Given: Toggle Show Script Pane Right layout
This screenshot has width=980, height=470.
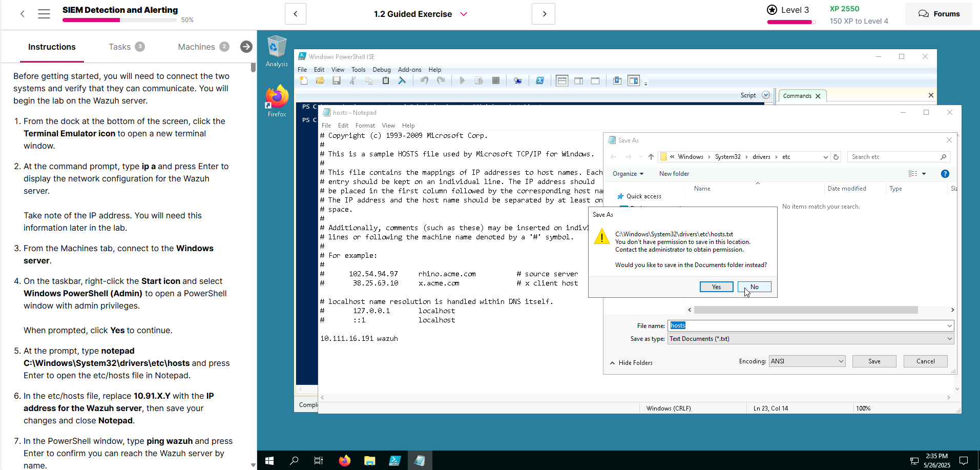Looking at the screenshot, I should [578, 80].
